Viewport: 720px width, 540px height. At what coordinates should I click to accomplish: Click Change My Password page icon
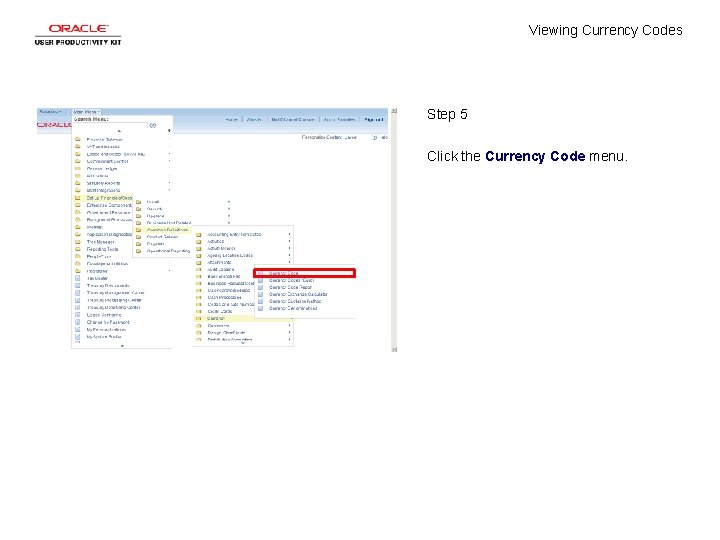pyautogui.click(x=78, y=322)
